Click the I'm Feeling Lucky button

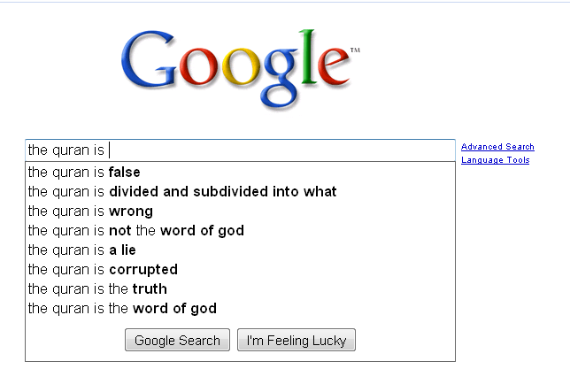(297, 340)
